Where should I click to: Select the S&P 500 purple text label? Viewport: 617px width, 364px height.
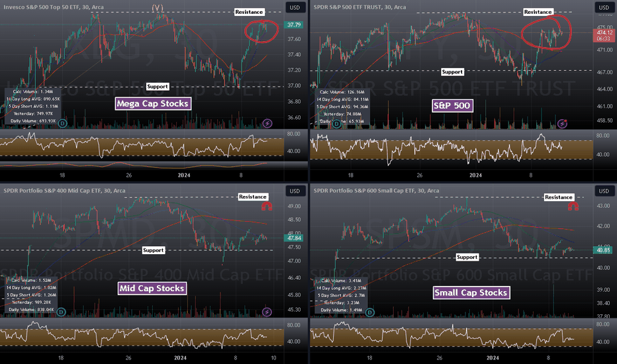(451, 105)
